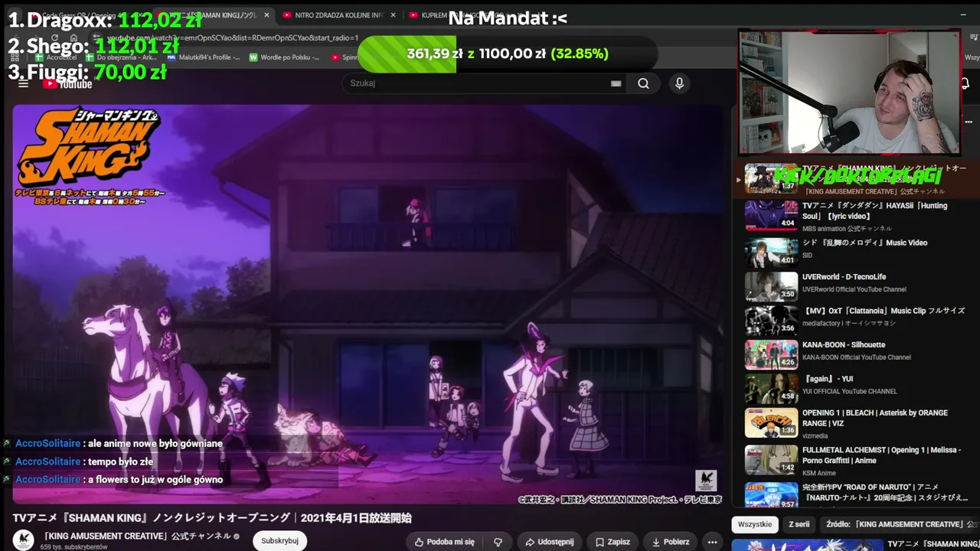
Task: Switch to the SHAMAN KING browser tab
Action: pyautogui.click(x=214, y=15)
